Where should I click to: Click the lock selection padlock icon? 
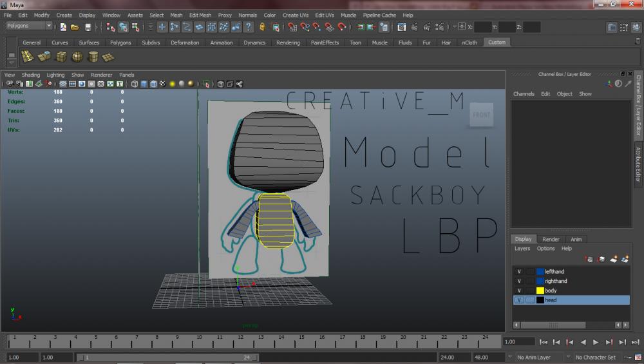(x=262, y=27)
